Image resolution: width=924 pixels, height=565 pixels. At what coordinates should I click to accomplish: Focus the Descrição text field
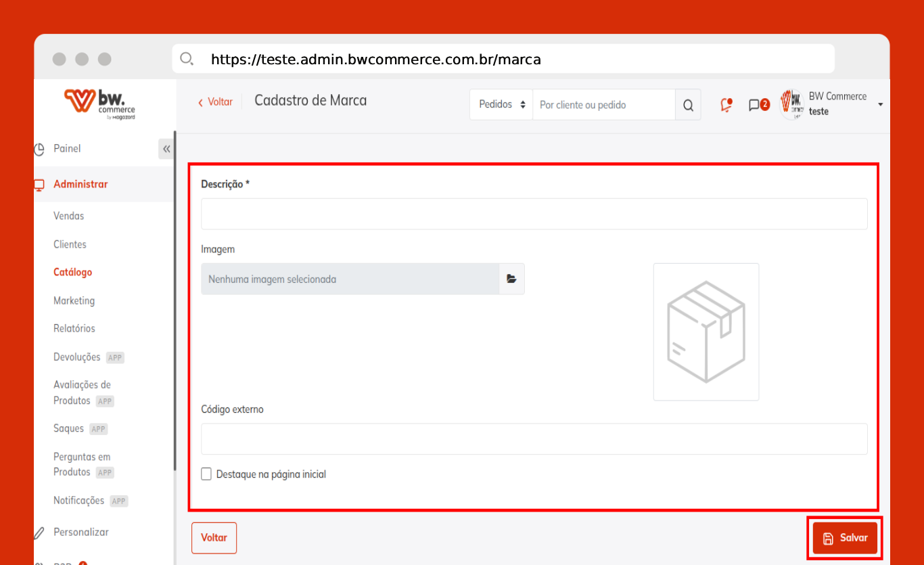pos(534,214)
